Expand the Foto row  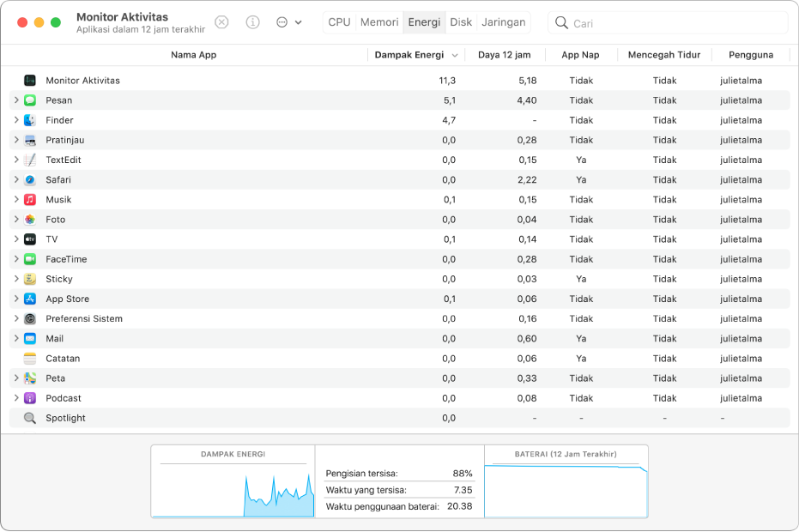coord(16,219)
